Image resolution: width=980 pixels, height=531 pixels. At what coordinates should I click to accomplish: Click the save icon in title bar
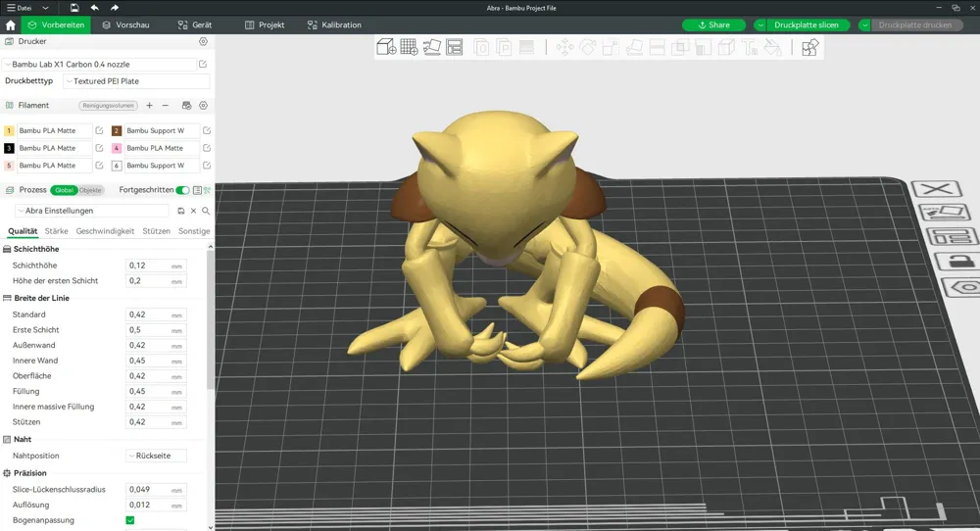(x=74, y=8)
